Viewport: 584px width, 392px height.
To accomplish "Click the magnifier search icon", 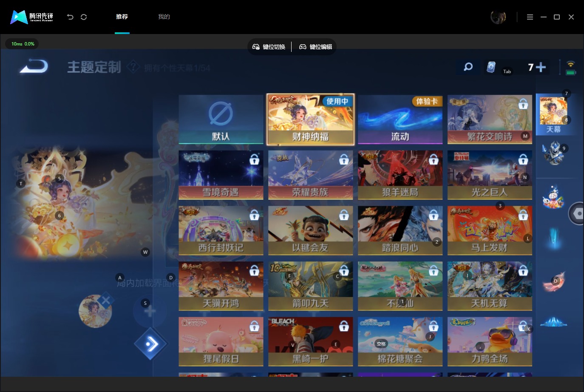I will pos(468,67).
